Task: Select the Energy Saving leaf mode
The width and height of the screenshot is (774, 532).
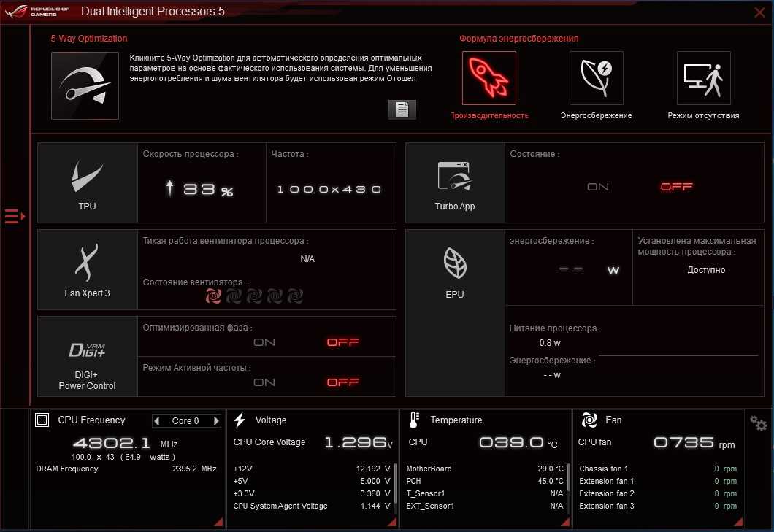Action: tap(596, 78)
